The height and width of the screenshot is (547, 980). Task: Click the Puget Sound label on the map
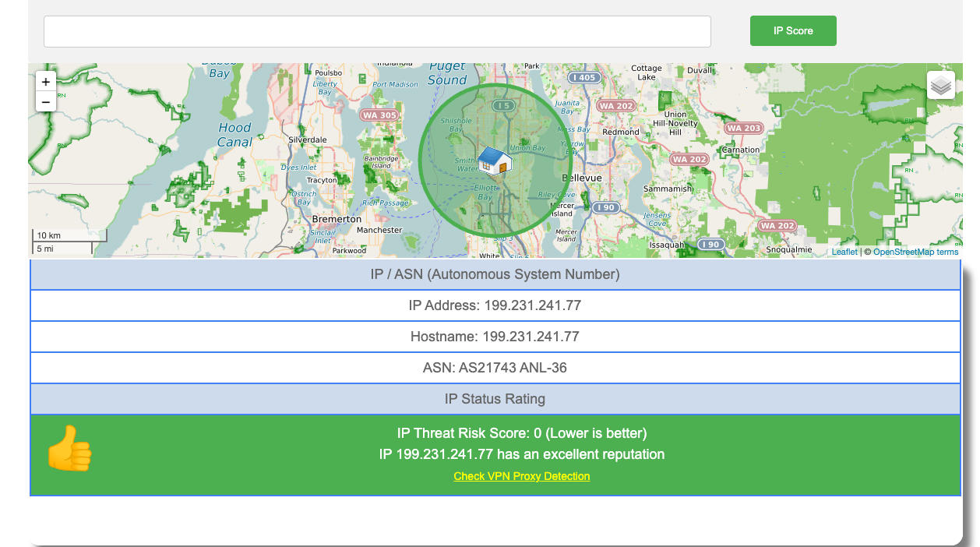pyautogui.click(x=446, y=73)
